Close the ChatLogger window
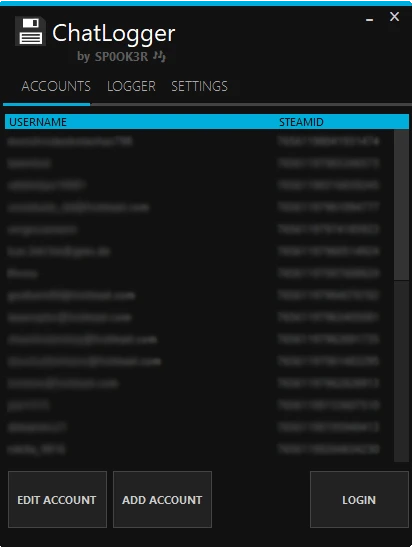The width and height of the screenshot is (413, 548). coord(394,16)
